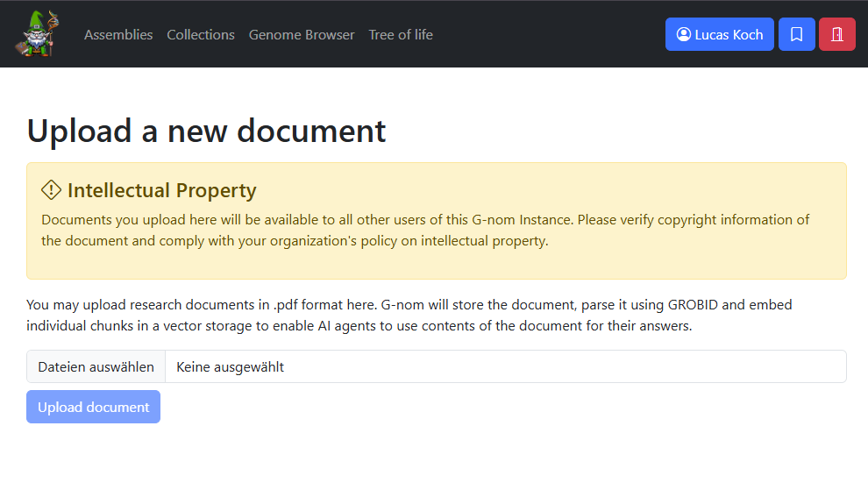The width and height of the screenshot is (868, 504).
Task: Click the red logout door icon
Action: pos(837,34)
